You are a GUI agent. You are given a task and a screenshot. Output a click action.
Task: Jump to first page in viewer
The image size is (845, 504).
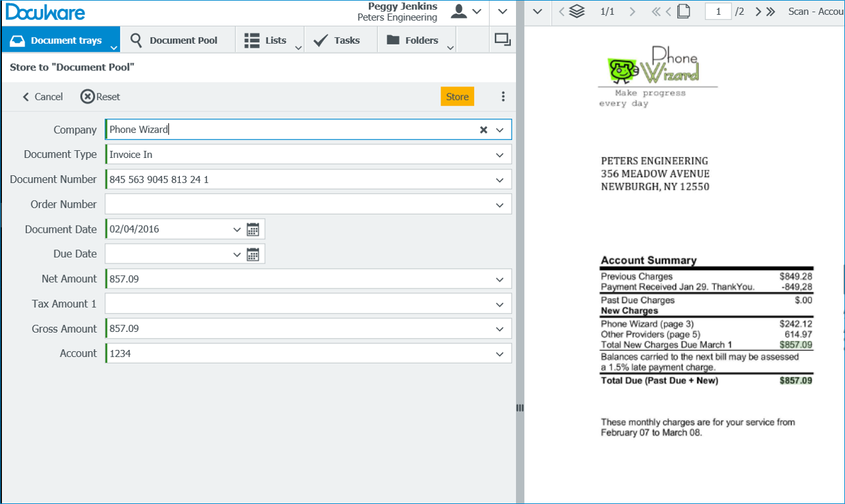click(x=656, y=12)
